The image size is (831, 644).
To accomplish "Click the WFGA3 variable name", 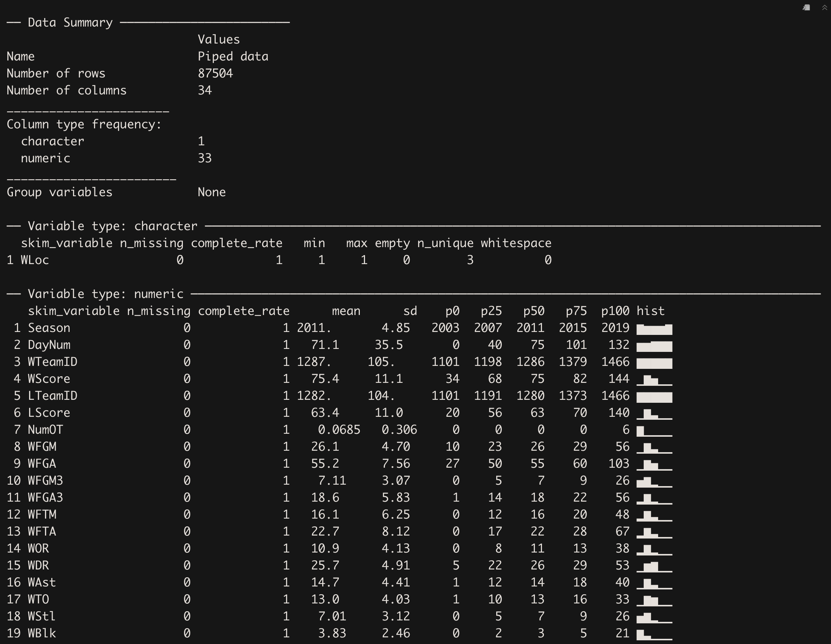I will click(45, 498).
